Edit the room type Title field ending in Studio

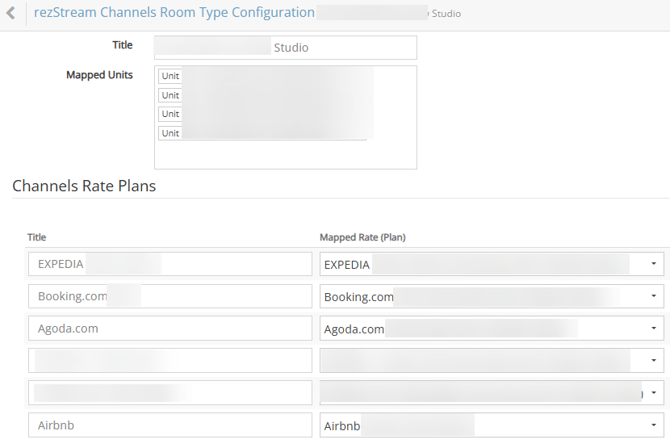[x=285, y=47]
